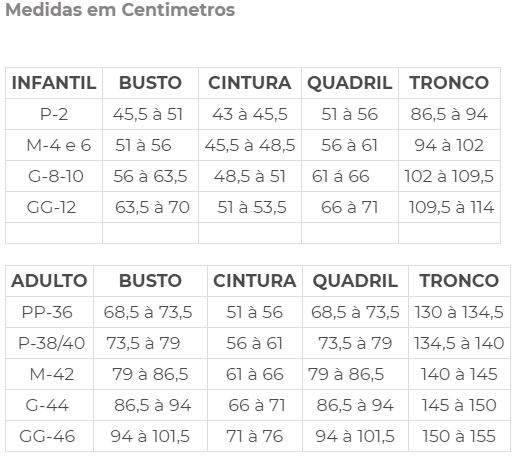The width and height of the screenshot is (517, 459).
Task: Click the adult TRONCO column header
Action: coord(459,281)
